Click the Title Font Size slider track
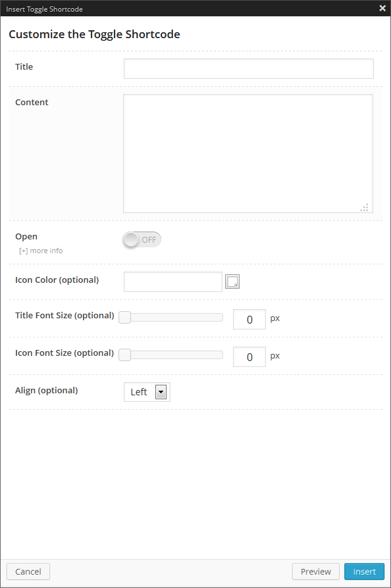 coord(171,317)
